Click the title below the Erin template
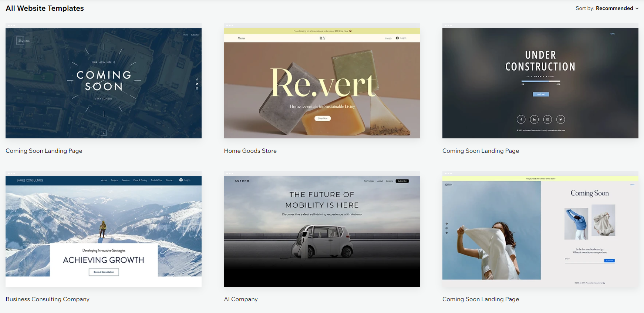This screenshot has width=644, height=313. coord(481,299)
